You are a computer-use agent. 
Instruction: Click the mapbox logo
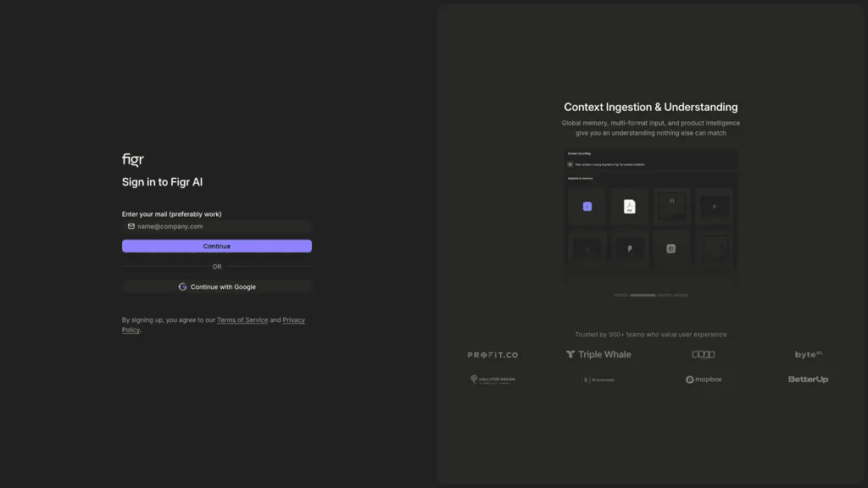point(704,380)
